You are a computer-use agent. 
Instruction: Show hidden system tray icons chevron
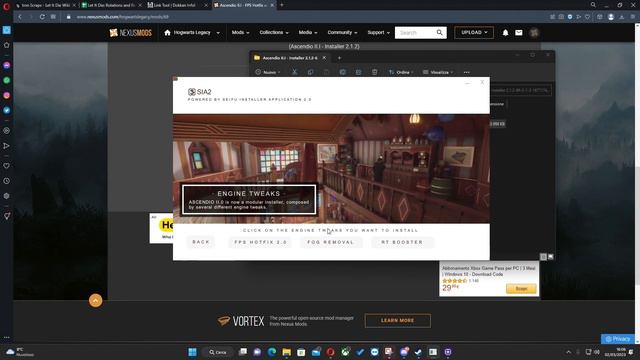click(568, 352)
